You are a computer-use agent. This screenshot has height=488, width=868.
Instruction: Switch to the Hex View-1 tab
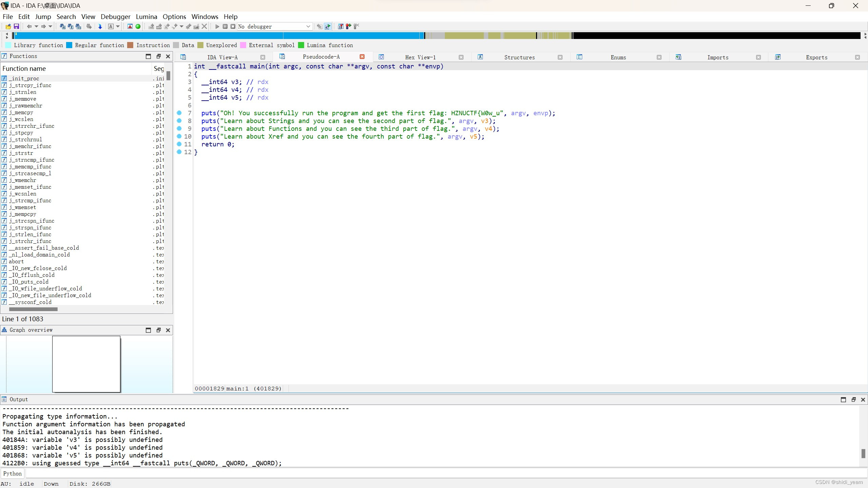point(420,57)
